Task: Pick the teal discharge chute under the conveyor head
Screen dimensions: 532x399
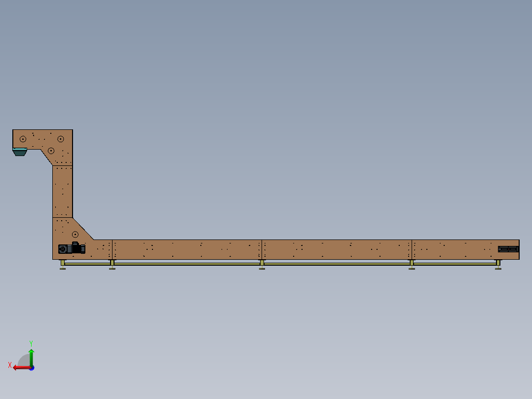Action: (20, 152)
